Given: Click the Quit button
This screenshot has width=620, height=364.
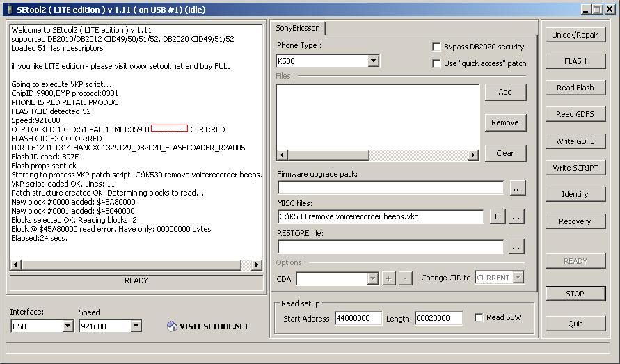Looking at the screenshot, I should [x=575, y=324].
